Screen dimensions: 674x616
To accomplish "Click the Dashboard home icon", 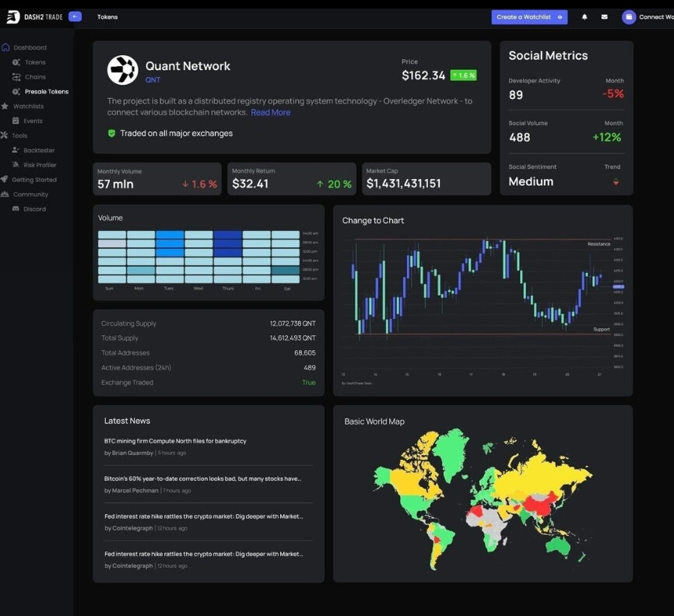I will [5, 47].
